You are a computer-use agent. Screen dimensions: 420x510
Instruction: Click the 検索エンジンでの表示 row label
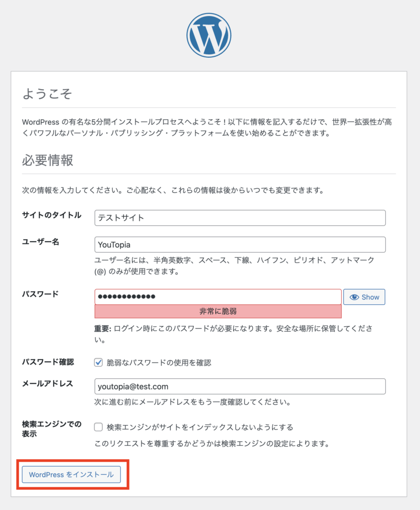(52, 429)
